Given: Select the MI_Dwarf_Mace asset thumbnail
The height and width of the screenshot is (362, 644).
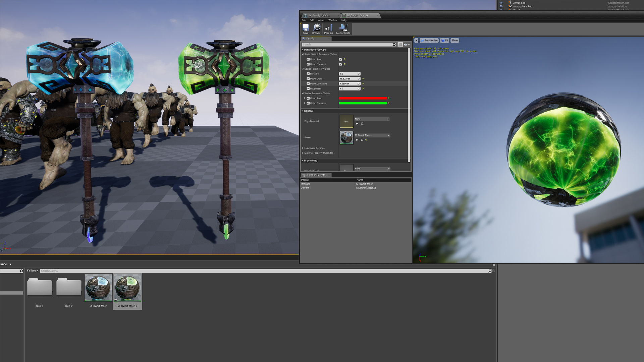Looking at the screenshot, I should (98, 288).
